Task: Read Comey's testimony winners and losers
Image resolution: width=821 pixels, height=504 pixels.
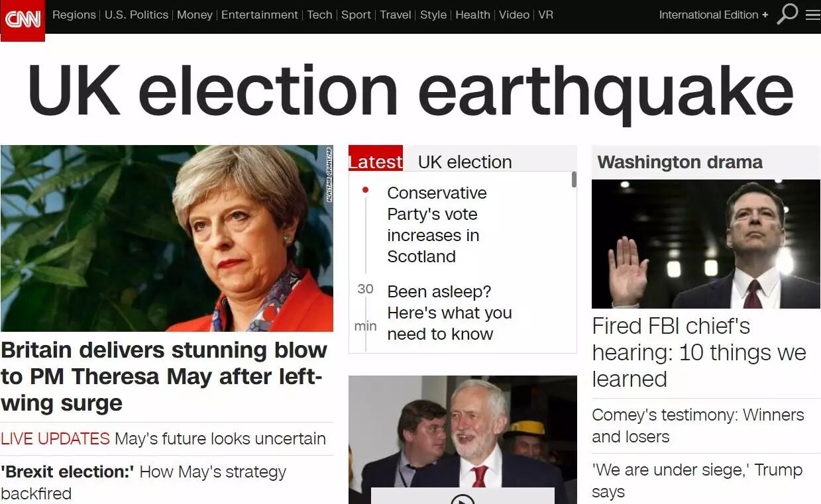Action: [698, 426]
